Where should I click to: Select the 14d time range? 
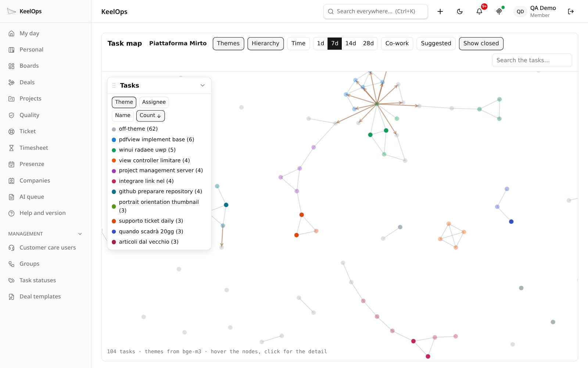(351, 43)
